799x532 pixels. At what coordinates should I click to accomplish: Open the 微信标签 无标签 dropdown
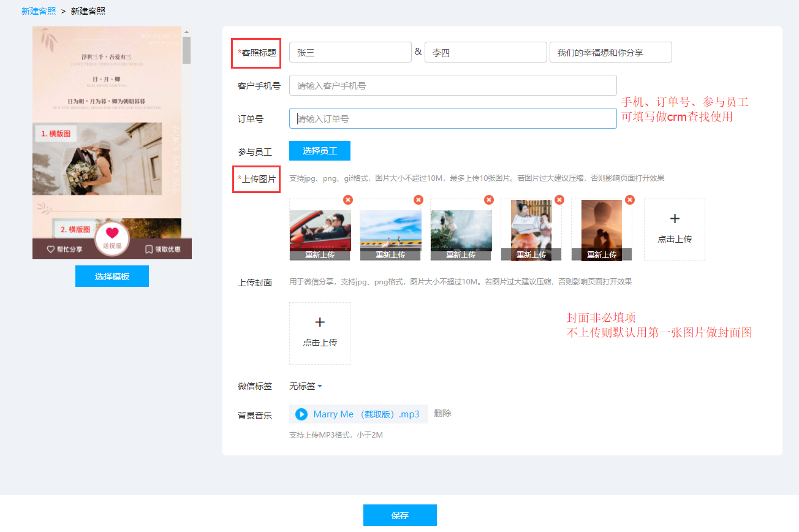306,386
